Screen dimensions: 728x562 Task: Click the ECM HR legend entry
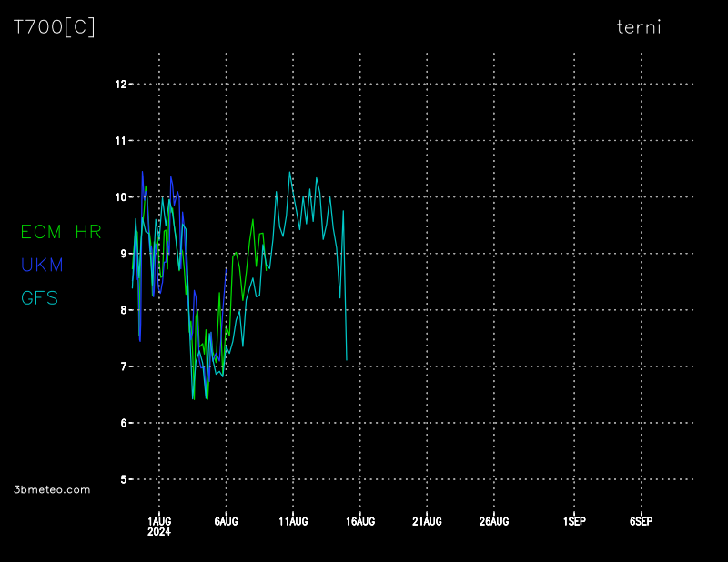tap(61, 232)
